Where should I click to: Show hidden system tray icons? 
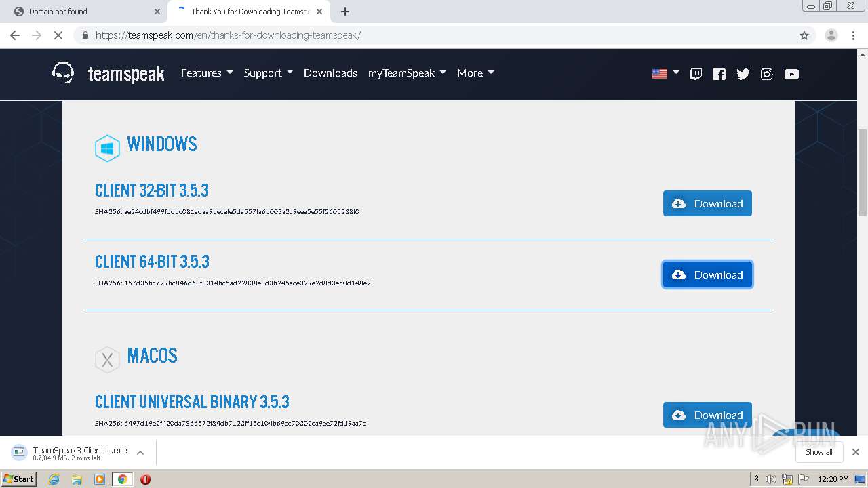click(756, 479)
